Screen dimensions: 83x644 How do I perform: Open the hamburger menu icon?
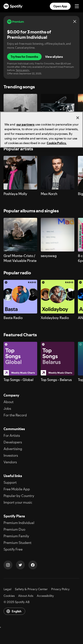pos(77,6)
